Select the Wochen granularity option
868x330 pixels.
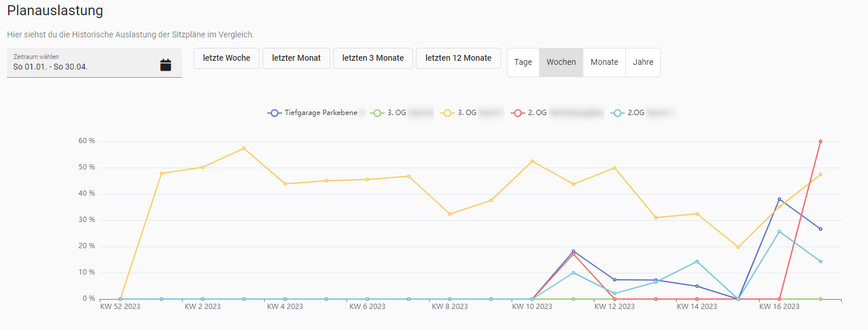click(x=561, y=62)
